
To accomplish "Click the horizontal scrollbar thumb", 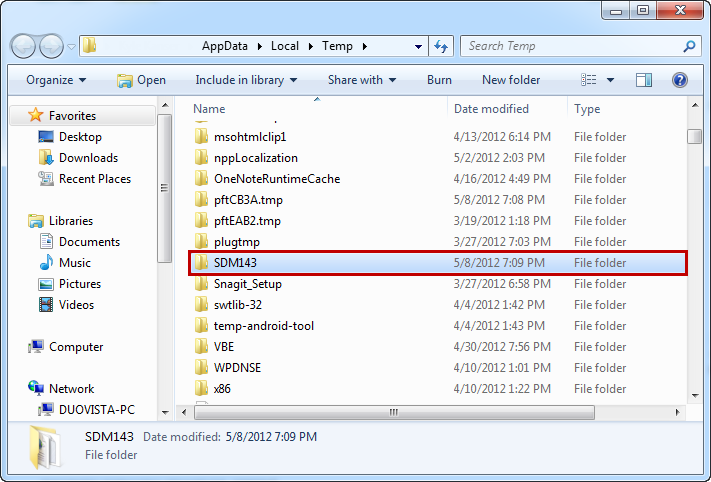I will 394,412.
